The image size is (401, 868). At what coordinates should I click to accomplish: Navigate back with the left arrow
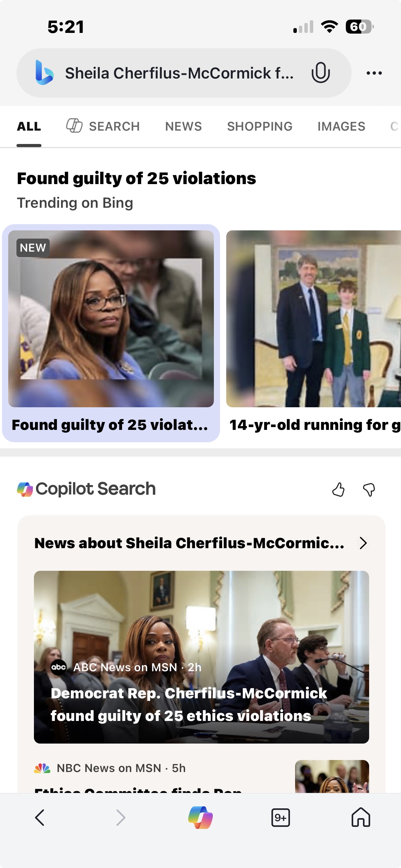tap(40, 818)
